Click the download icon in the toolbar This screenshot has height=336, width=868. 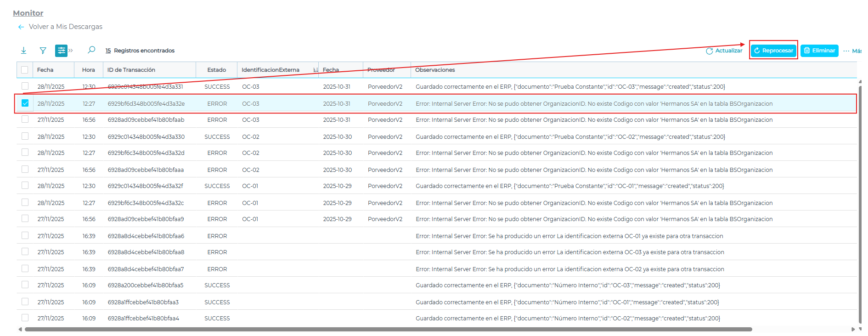(x=23, y=51)
